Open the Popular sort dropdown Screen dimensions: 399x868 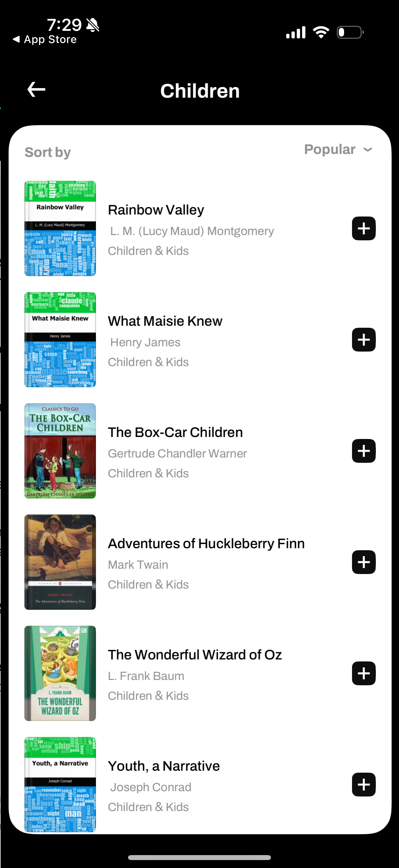pyautogui.click(x=330, y=149)
